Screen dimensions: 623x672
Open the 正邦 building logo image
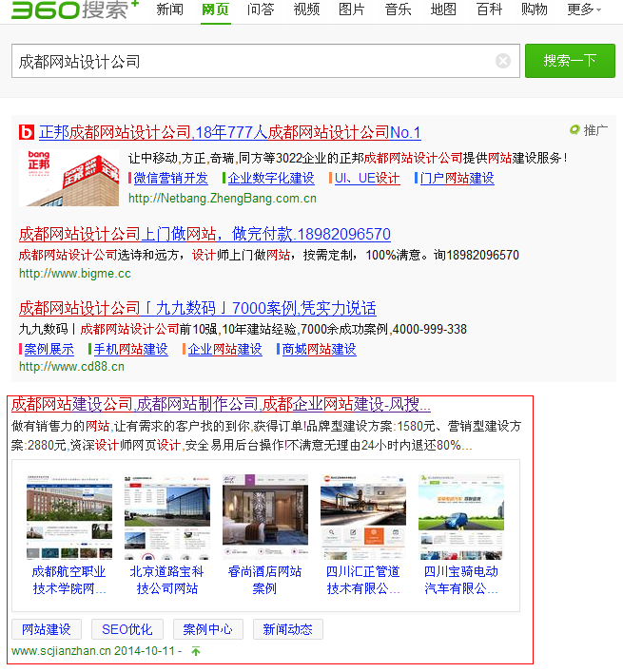tap(68, 177)
